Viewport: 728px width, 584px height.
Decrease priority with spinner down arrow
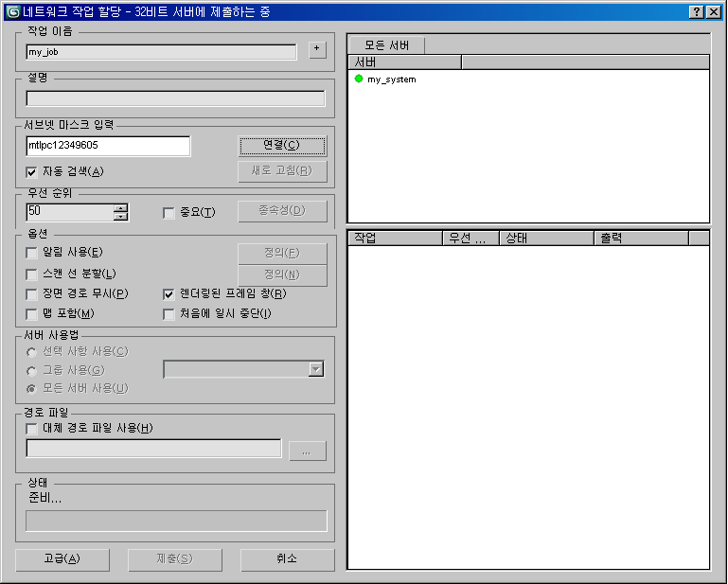(x=121, y=217)
